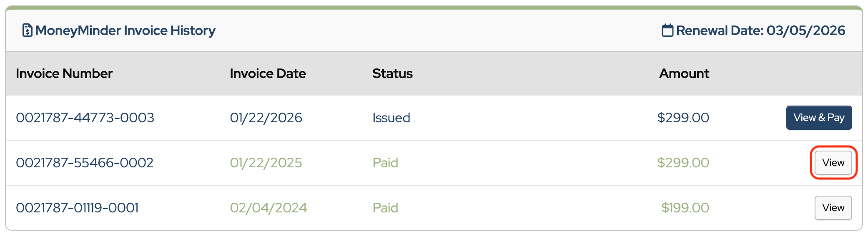Click the $299.00 amount of the Issued invoice
The image size is (868, 237).
pyautogui.click(x=683, y=118)
